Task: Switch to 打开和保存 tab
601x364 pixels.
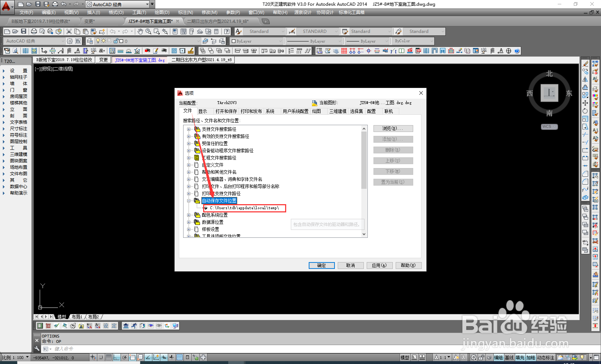Action: [x=226, y=111]
